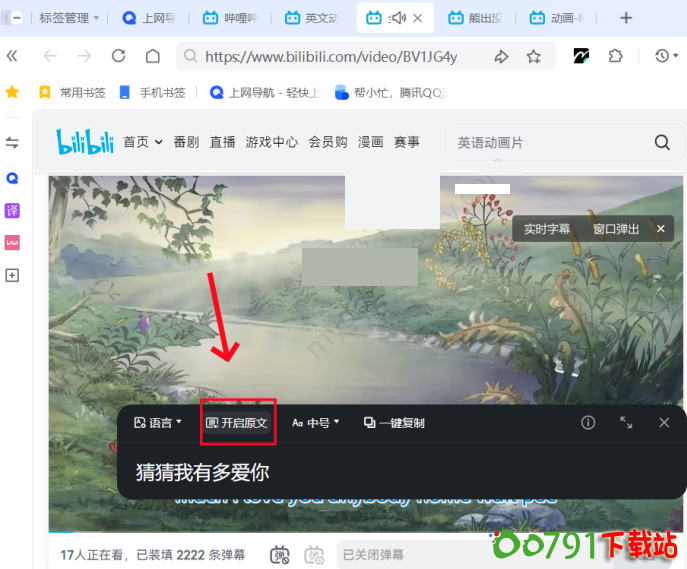687x569 pixels.
Task: Toggle 开启原文 in subtitle panel
Action: tap(237, 423)
